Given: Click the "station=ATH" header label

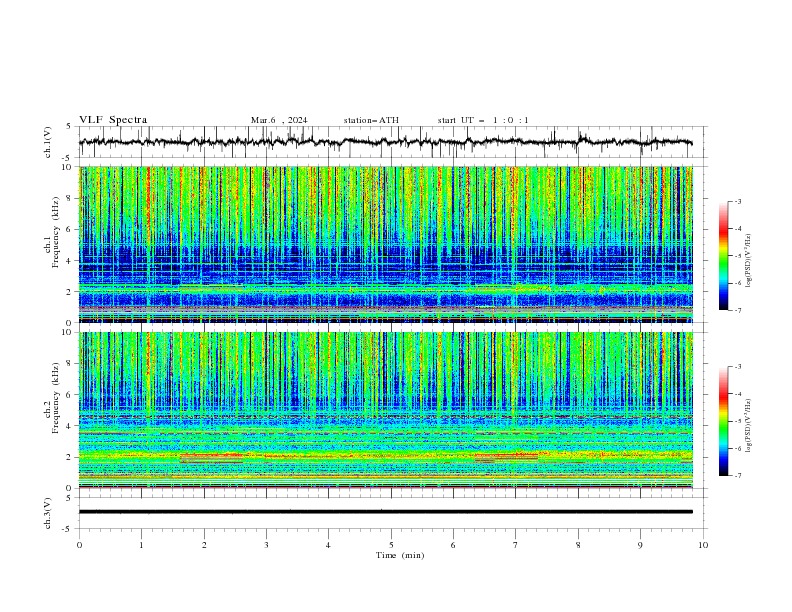Looking at the screenshot, I should (371, 120).
